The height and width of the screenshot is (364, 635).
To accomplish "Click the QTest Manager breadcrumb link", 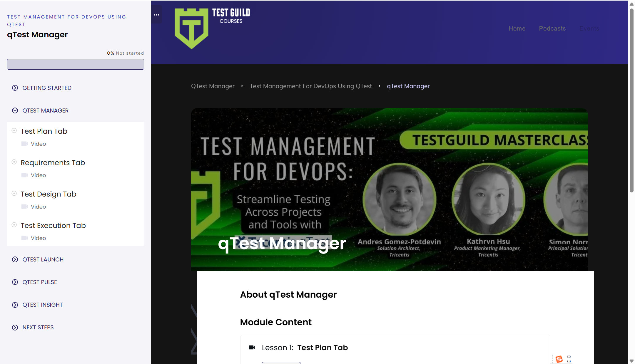I will coord(213,86).
